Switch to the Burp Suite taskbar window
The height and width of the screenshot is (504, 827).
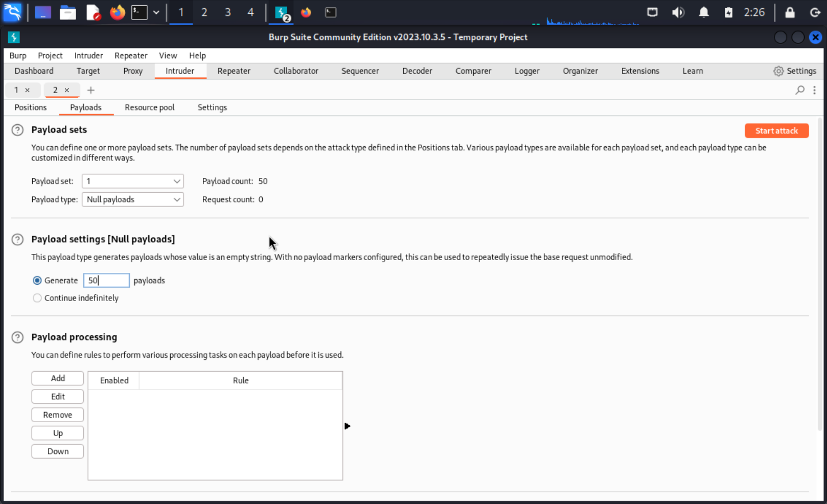pyautogui.click(x=282, y=12)
